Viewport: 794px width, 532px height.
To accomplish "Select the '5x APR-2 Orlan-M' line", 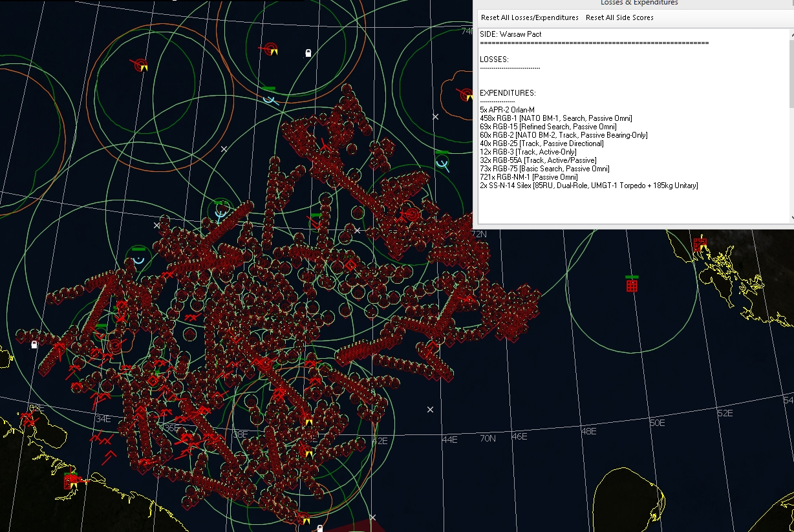I will 508,110.
